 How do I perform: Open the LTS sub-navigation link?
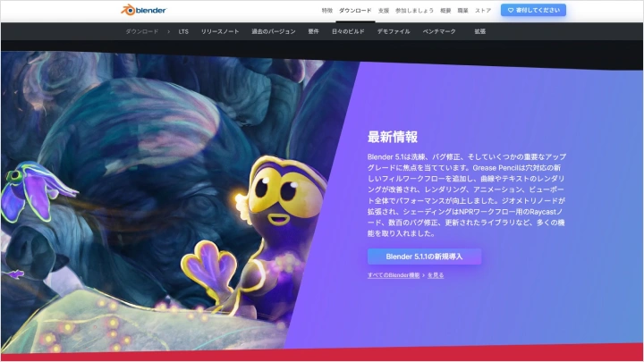click(183, 31)
